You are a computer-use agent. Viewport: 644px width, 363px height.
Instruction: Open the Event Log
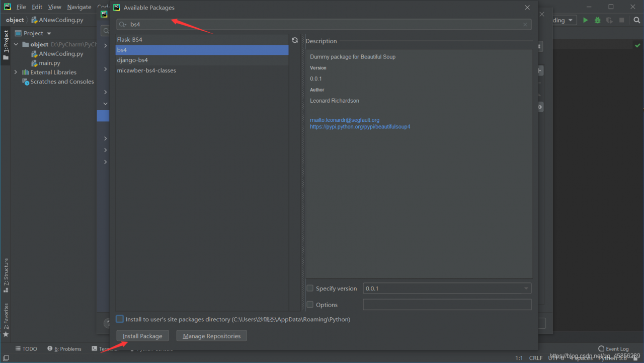tap(614, 349)
